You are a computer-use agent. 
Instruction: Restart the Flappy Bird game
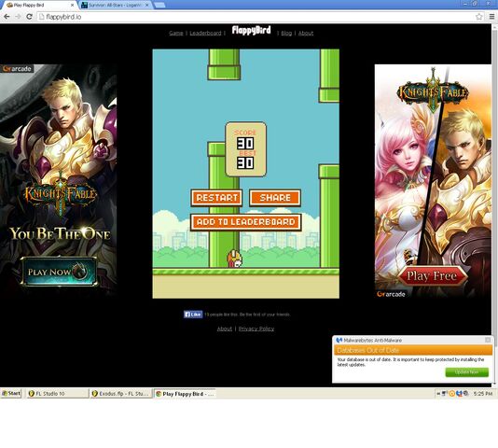tap(216, 198)
